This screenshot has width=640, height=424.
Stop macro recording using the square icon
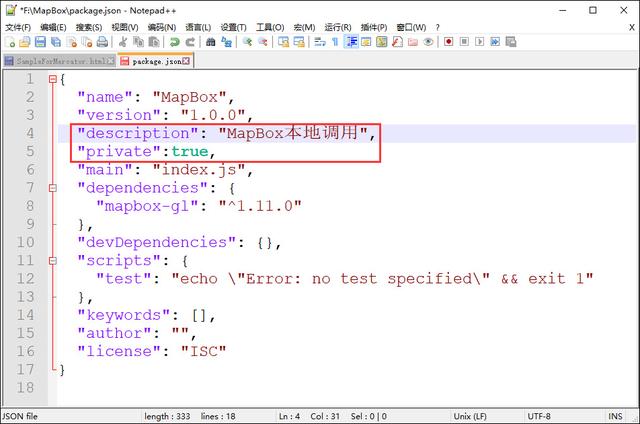[464, 42]
